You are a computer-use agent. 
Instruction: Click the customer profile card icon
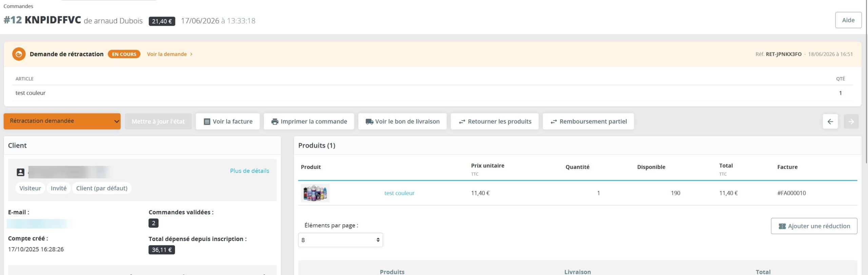[x=20, y=172]
